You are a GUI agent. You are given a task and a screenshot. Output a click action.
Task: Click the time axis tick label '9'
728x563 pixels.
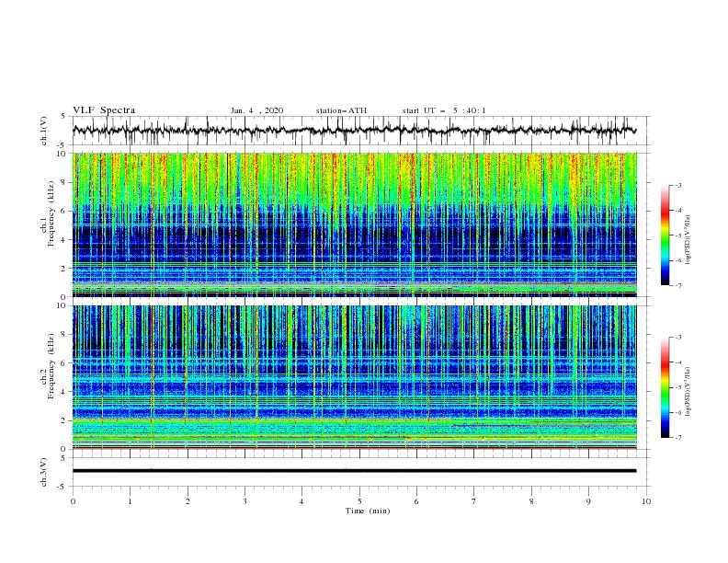click(588, 501)
